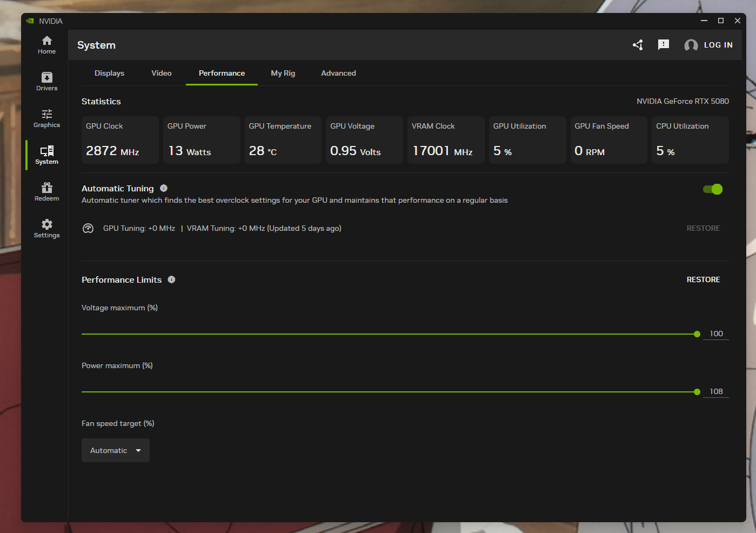Open the Drivers section in sidebar
Viewport: 756px width, 533px height.
46,82
